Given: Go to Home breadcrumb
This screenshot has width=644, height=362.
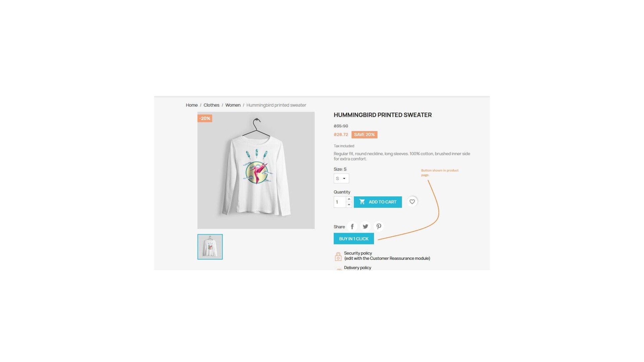Looking at the screenshot, I should tap(192, 105).
